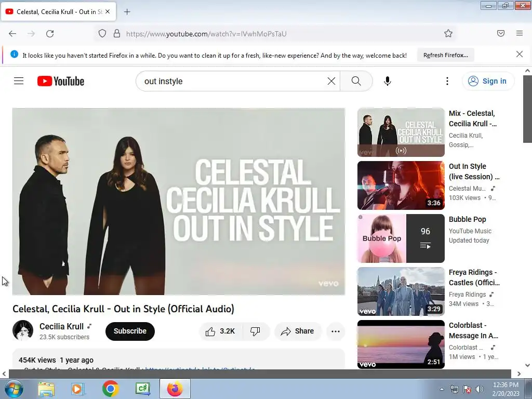The height and width of the screenshot is (399, 532).
Task: Select the Celestal, Cecilia Krull tab
Action: 58,11
